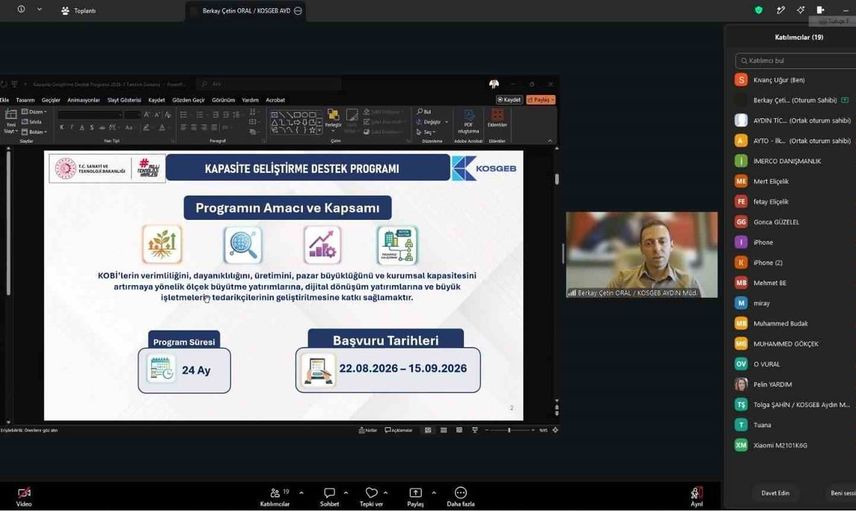Click Kaydet record button in PowerPoint

click(509, 100)
